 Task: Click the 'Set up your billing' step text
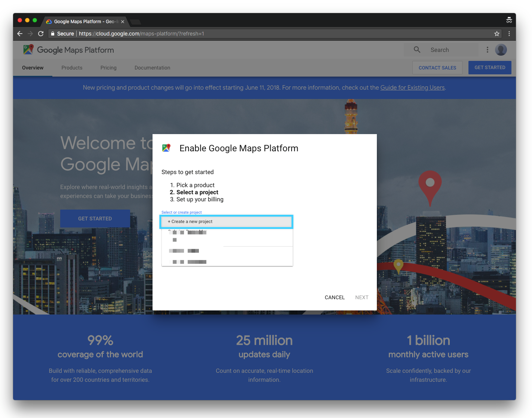point(200,199)
